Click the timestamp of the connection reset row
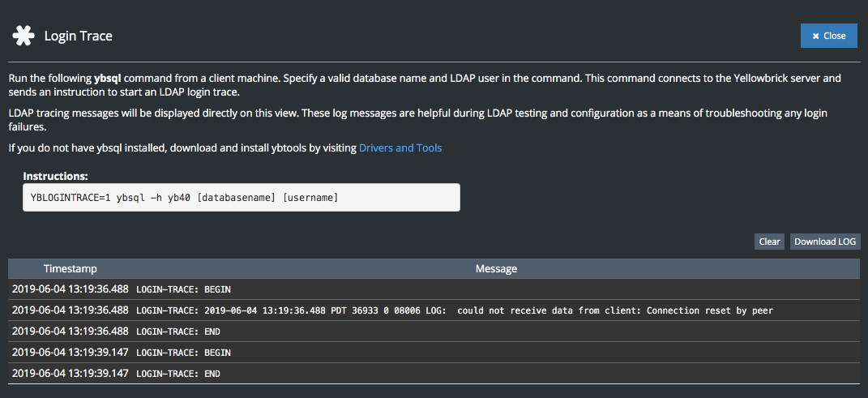 pyautogui.click(x=71, y=310)
